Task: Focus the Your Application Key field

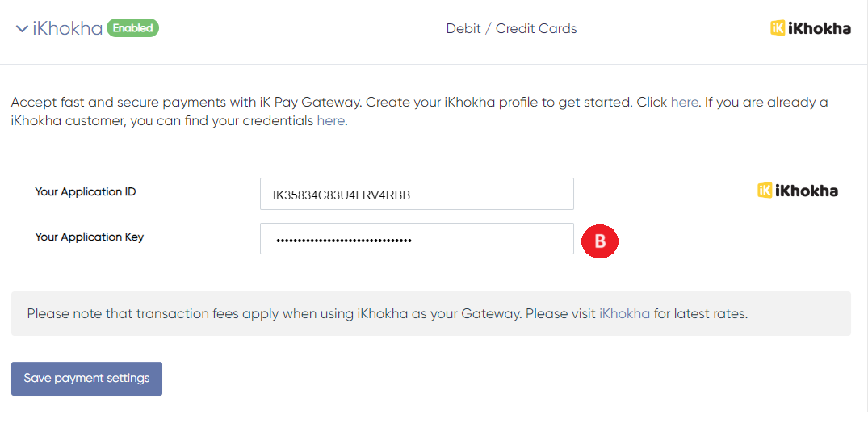Action: coord(417,239)
